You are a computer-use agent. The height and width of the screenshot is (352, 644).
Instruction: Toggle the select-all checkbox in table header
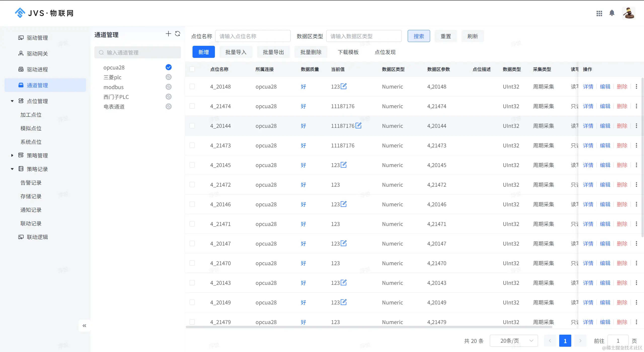192,69
